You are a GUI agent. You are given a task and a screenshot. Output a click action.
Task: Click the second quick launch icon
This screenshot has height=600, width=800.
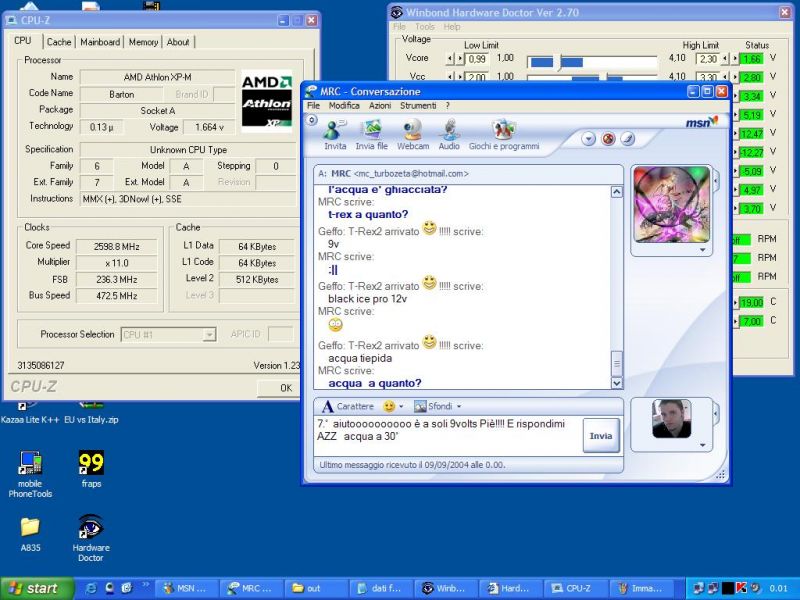[x=109, y=588]
